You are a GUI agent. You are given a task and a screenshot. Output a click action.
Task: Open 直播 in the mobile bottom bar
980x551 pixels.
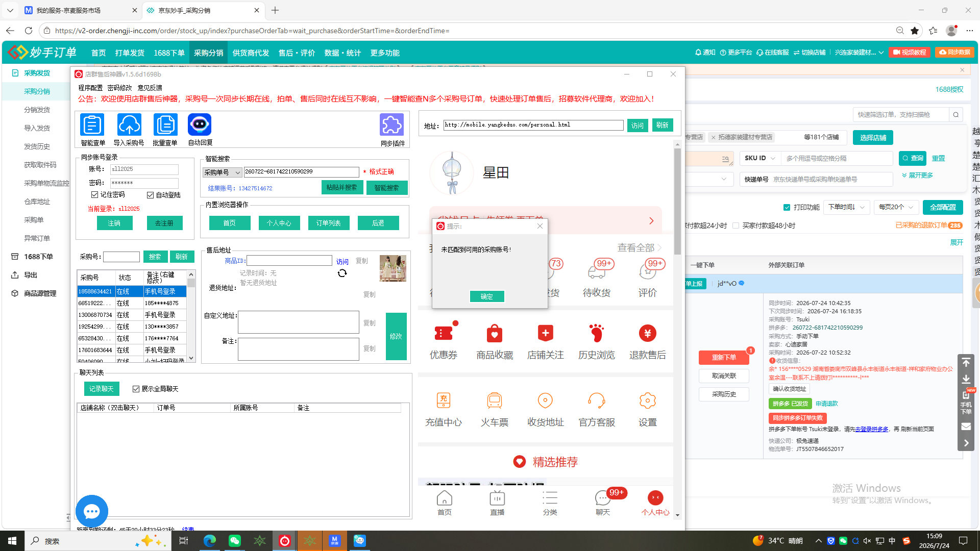(497, 503)
